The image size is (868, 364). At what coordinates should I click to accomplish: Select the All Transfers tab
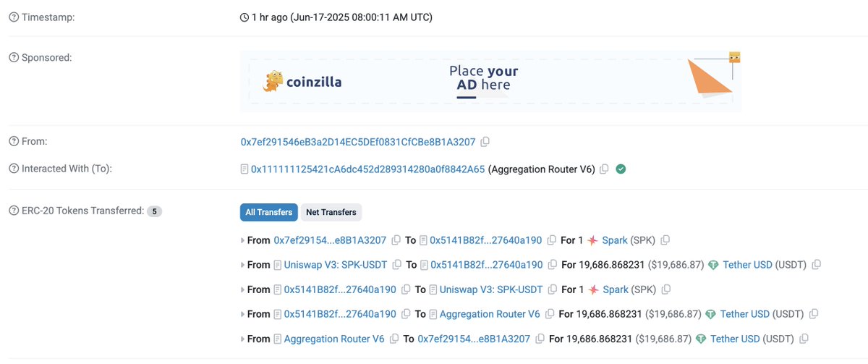coord(269,212)
